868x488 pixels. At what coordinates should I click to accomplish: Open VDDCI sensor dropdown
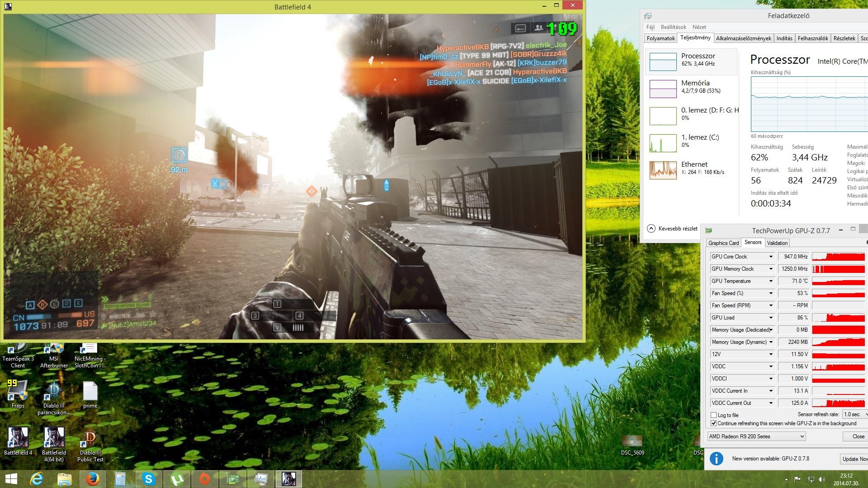coord(771,379)
